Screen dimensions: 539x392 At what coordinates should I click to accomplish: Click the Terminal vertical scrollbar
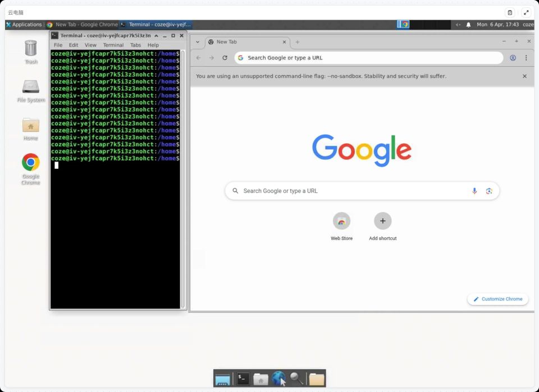pyautogui.click(x=183, y=179)
